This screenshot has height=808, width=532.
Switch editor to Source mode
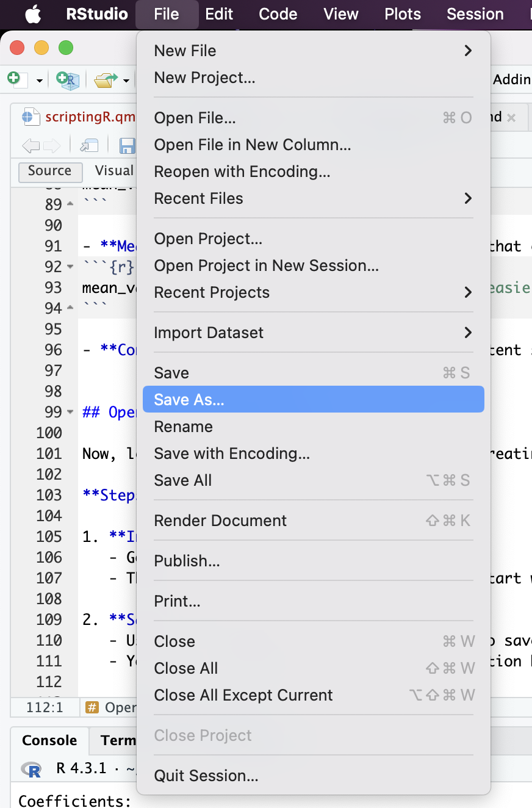point(49,171)
